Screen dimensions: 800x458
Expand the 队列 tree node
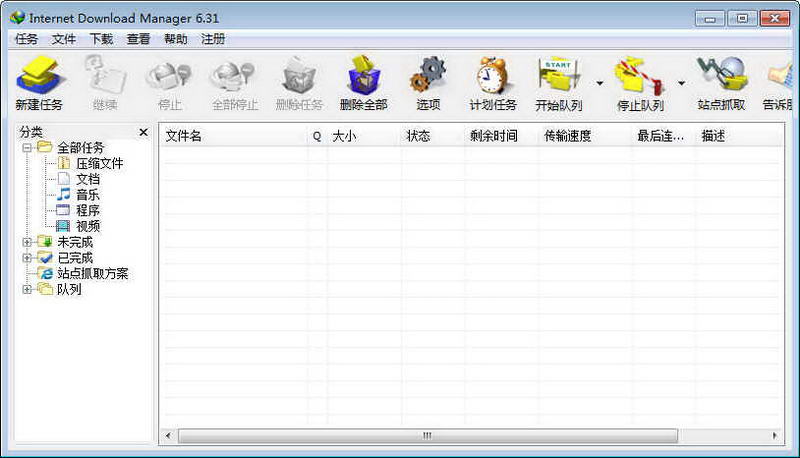(x=27, y=290)
